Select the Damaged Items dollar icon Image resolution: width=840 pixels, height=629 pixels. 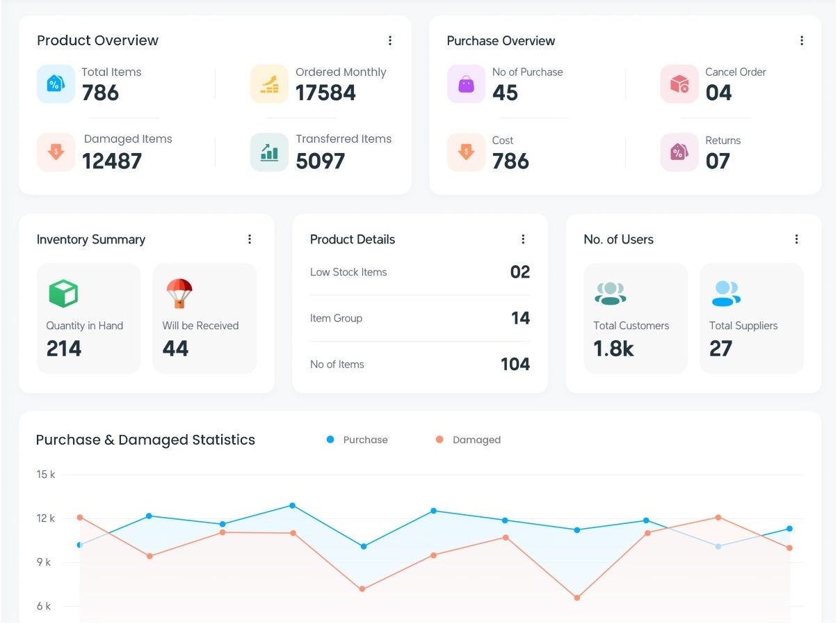[x=56, y=152]
